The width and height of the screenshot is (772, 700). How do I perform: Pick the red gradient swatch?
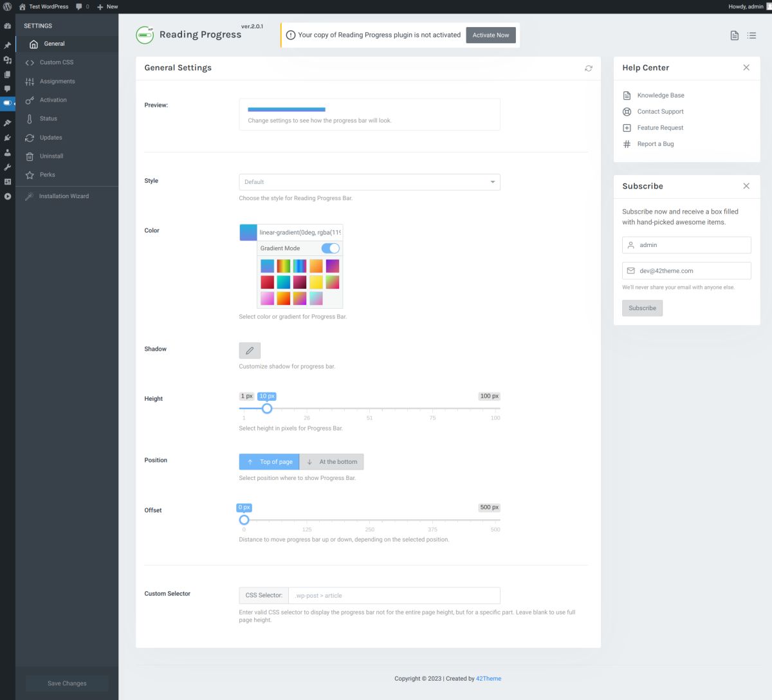point(268,282)
